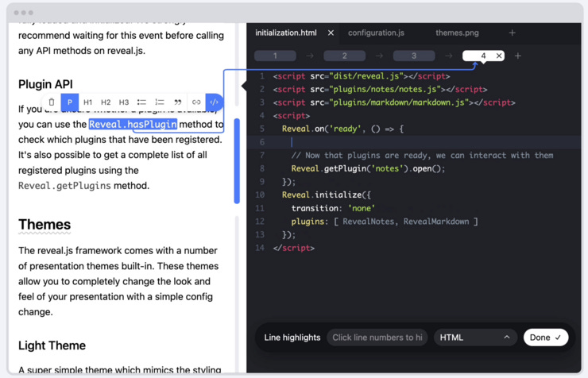The height and width of the screenshot is (378, 588).
Task: Click line number 14 in the gutter
Action: pyautogui.click(x=260, y=248)
